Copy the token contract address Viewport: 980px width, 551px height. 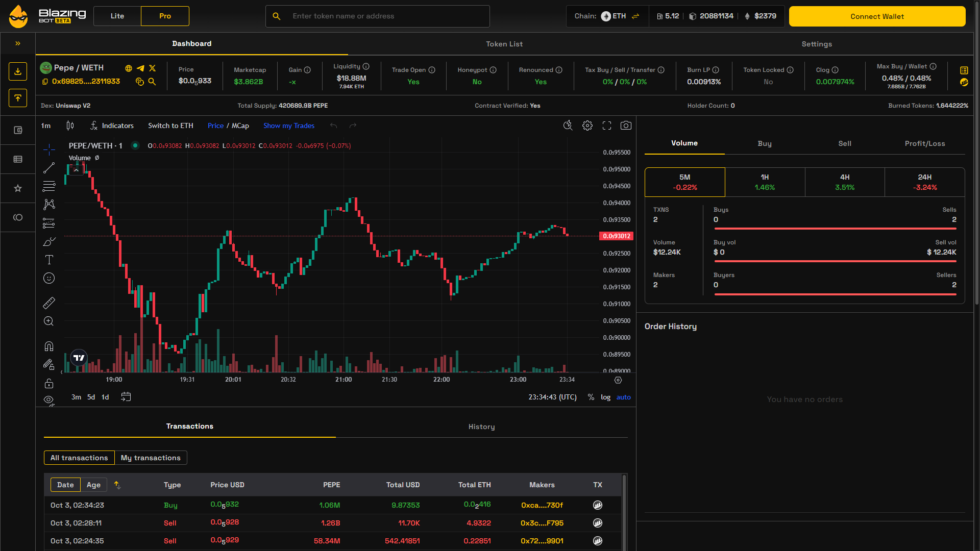tap(45, 82)
